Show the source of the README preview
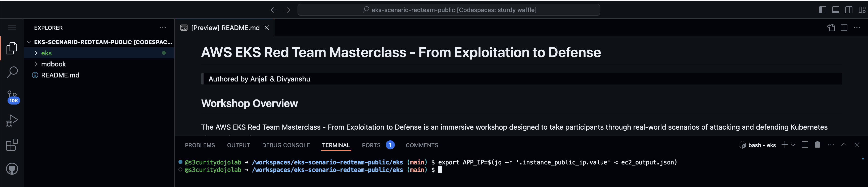This screenshot has height=187, width=868. click(831, 28)
